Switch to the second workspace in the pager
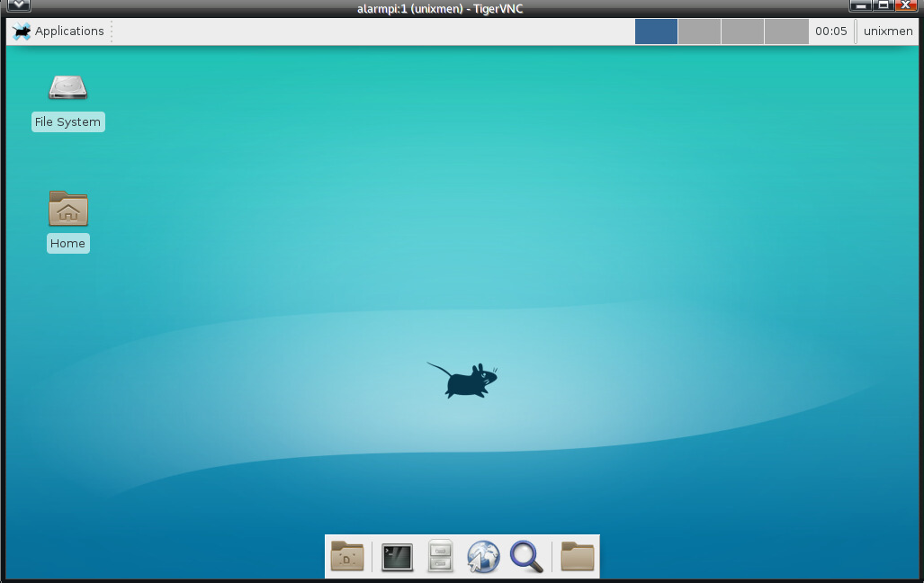The height and width of the screenshot is (583, 924). point(699,31)
